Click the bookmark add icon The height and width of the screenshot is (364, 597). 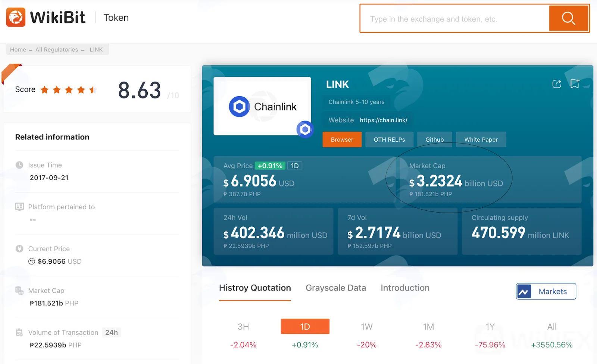(x=575, y=84)
